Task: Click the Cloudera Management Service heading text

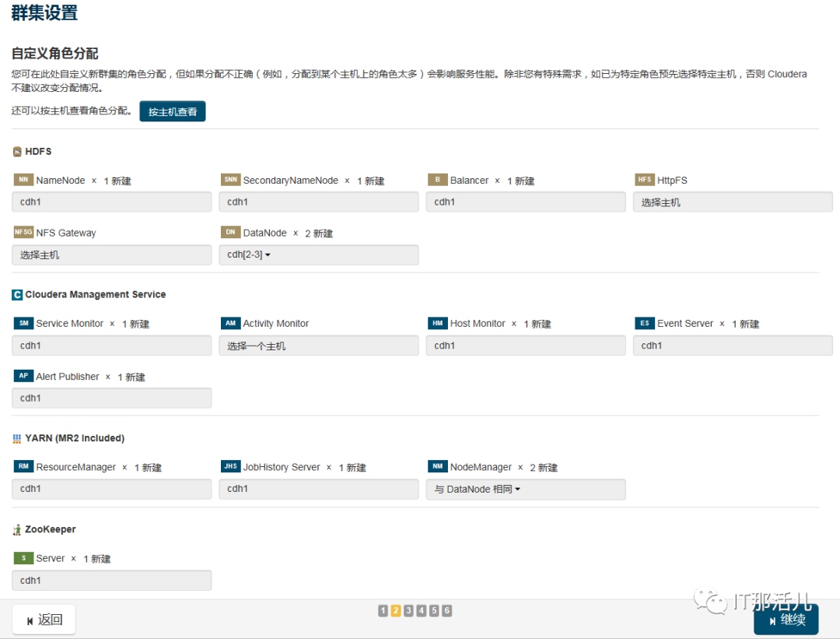Action: (x=96, y=295)
